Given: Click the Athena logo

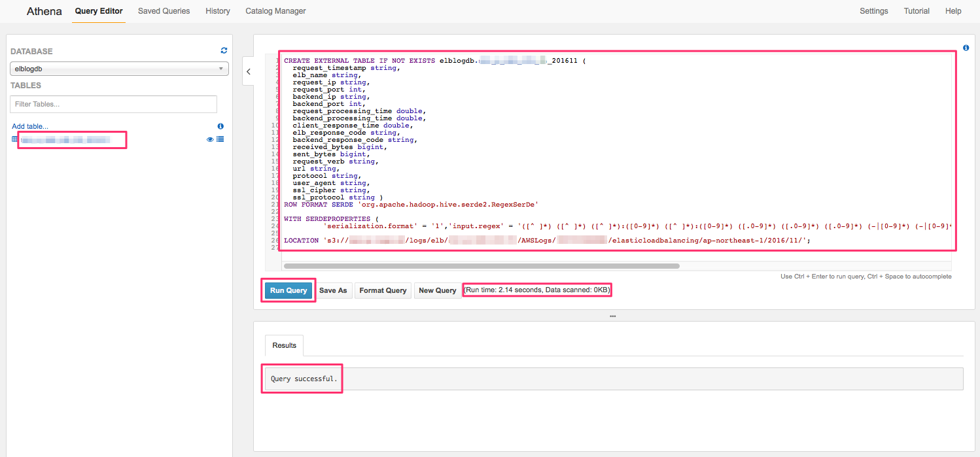Looking at the screenshot, I should click(43, 11).
